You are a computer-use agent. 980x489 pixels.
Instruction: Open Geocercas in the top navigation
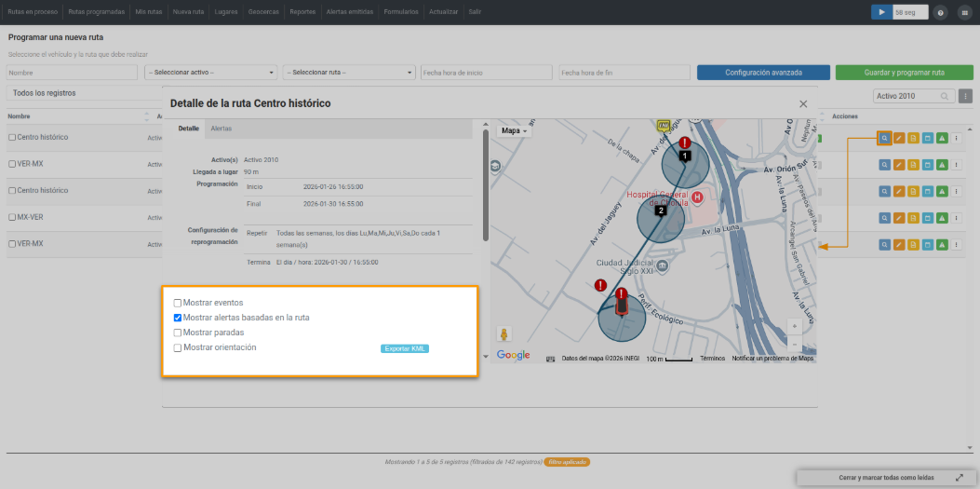pos(263,12)
